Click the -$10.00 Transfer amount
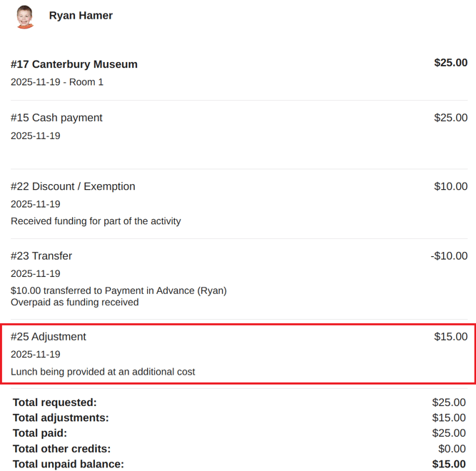Image resolution: width=476 pixels, height=471 pixels. pyautogui.click(x=449, y=256)
